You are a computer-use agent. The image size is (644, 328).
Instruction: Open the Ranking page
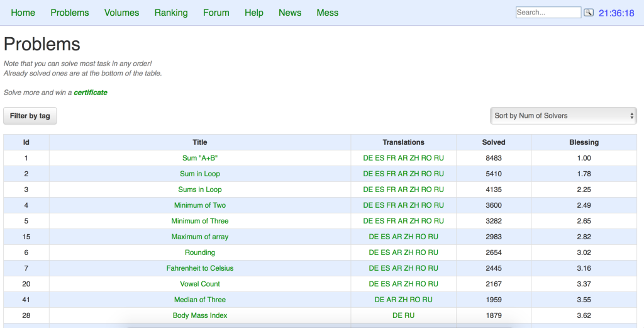coord(171,13)
